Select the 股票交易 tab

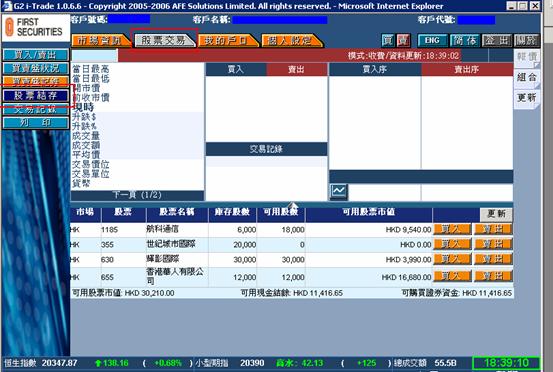pyautogui.click(x=164, y=41)
